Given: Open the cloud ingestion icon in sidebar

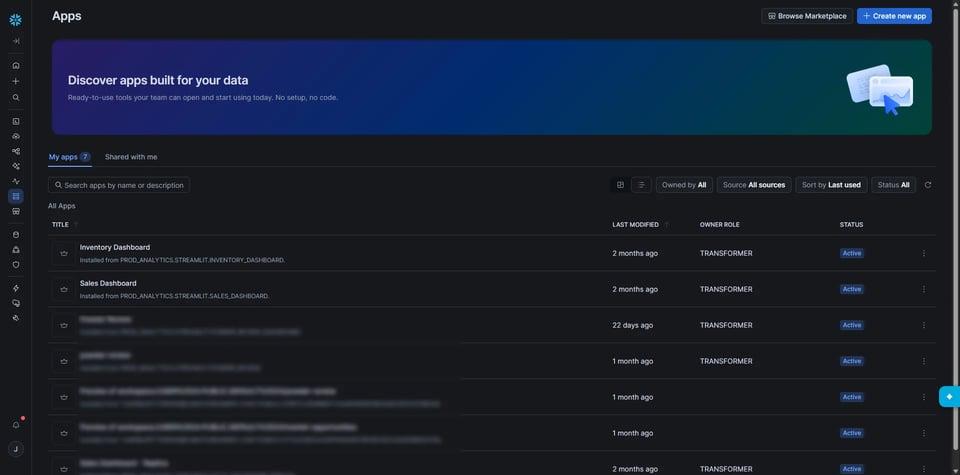Looking at the screenshot, I should point(16,136).
